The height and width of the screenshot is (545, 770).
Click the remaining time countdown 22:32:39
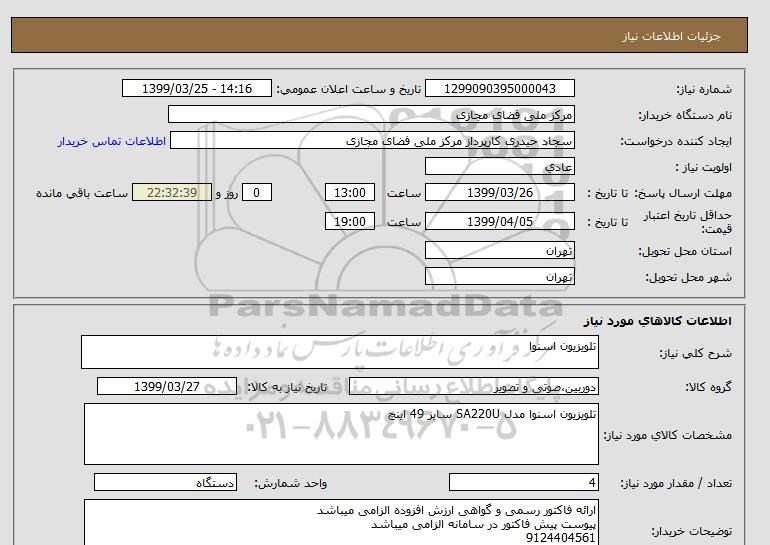click(x=172, y=193)
